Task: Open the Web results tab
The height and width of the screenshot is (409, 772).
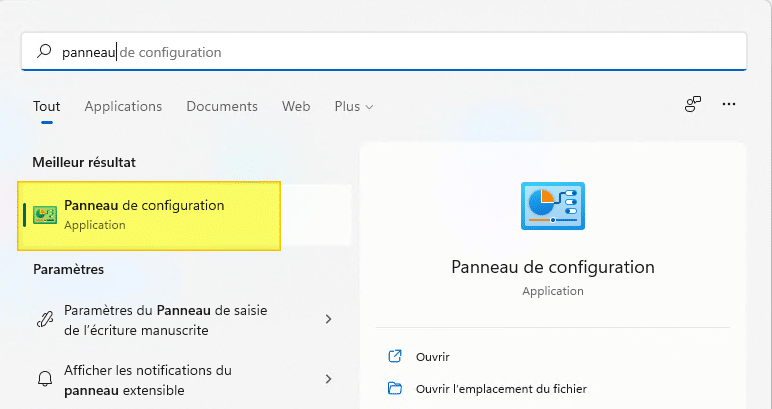Action: [296, 106]
